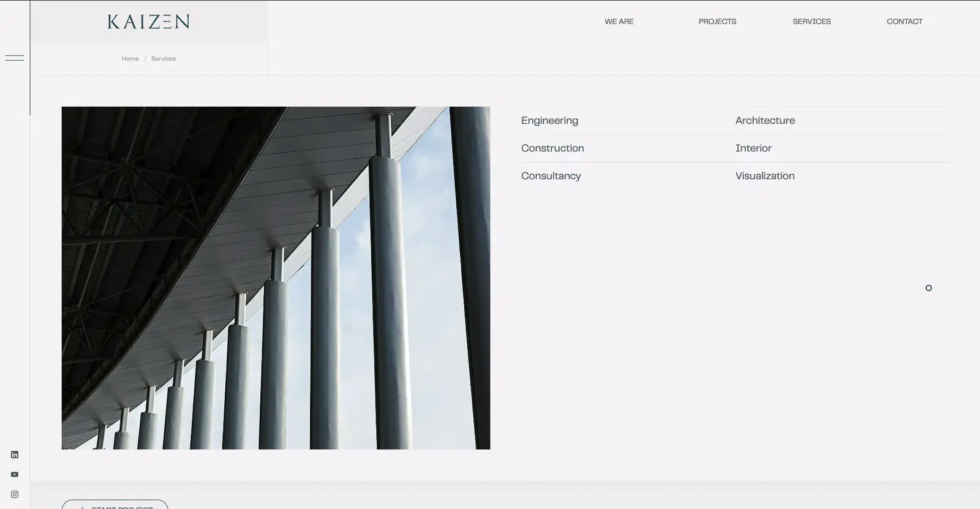Open the Visualization service link
Screen dimensions: 980x509
765,176
